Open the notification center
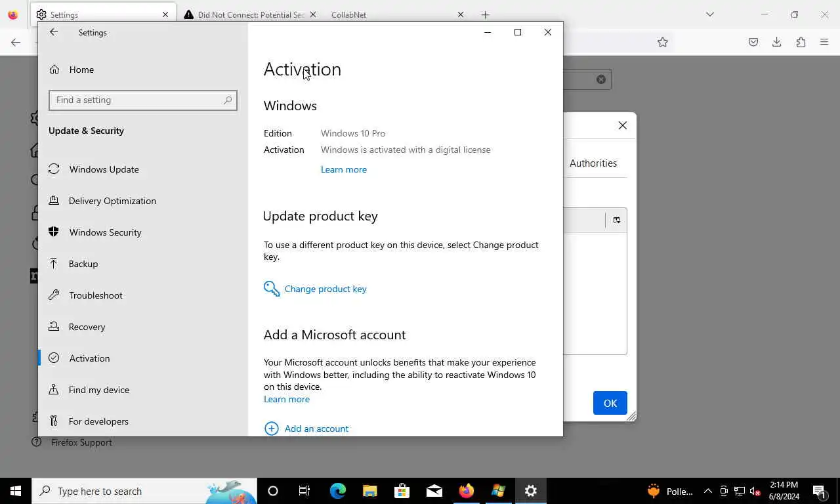The image size is (840, 504). point(820,491)
